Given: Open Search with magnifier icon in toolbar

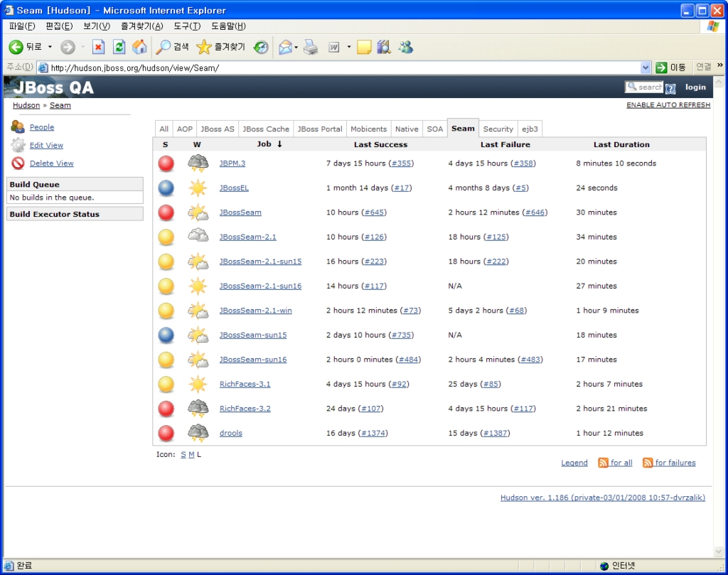Looking at the screenshot, I should [163, 46].
